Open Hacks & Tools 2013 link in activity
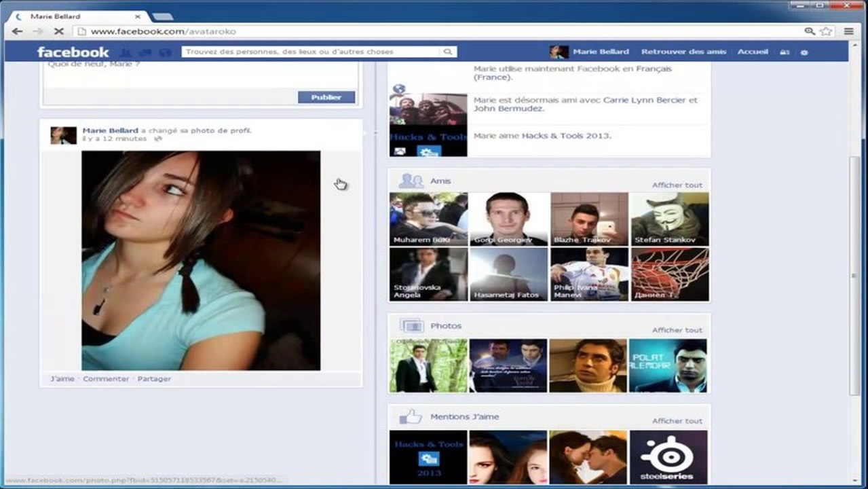This screenshot has width=868, height=489. (x=565, y=136)
